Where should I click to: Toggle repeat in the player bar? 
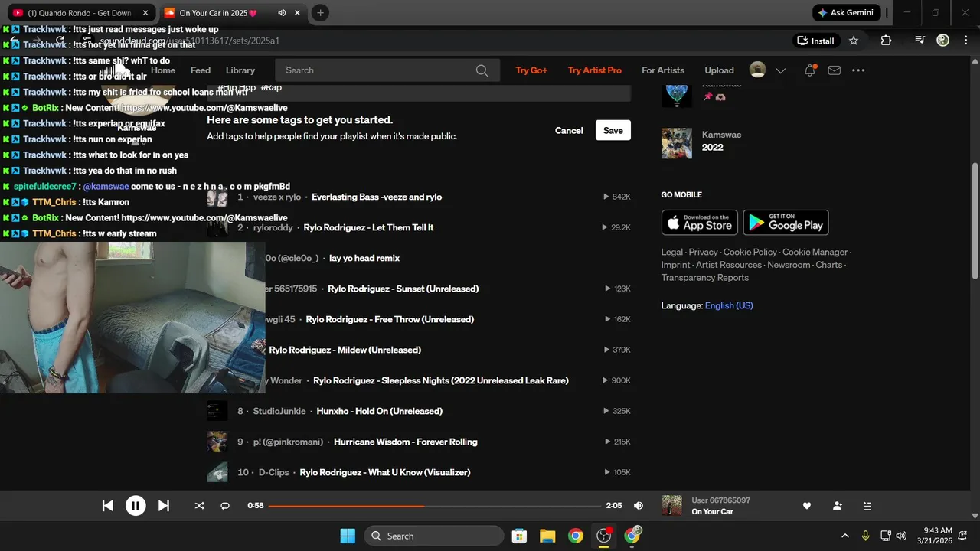click(x=225, y=506)
